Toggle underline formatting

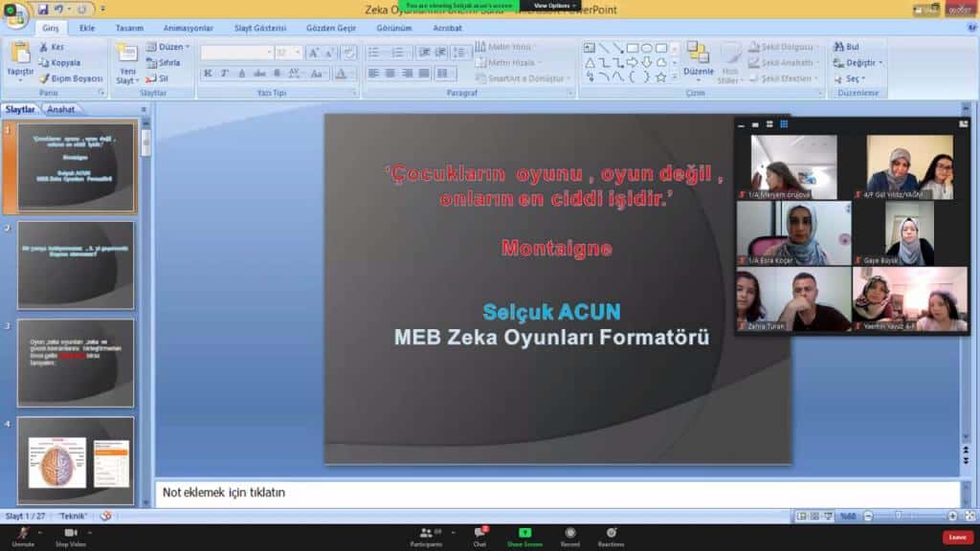(x=242, y=74)
